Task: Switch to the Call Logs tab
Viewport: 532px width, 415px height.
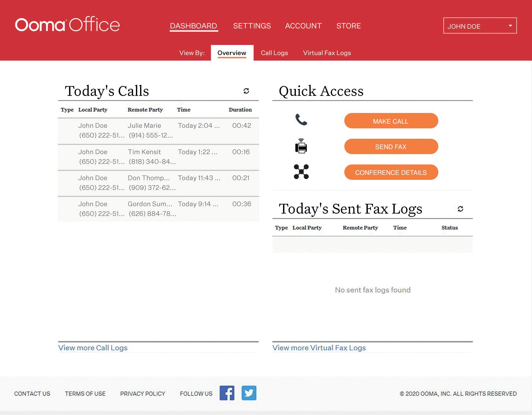Action: tap(274, 53)
